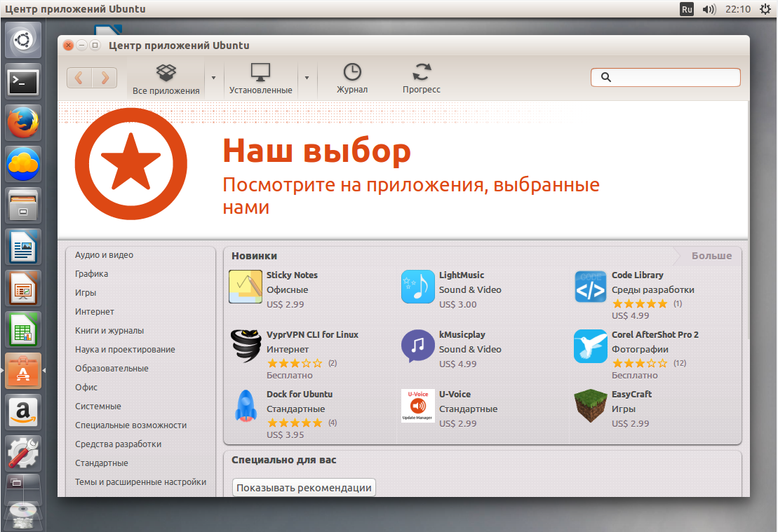Open the kMusicplay title link
The image size is (778, 532).
[462, 334]
